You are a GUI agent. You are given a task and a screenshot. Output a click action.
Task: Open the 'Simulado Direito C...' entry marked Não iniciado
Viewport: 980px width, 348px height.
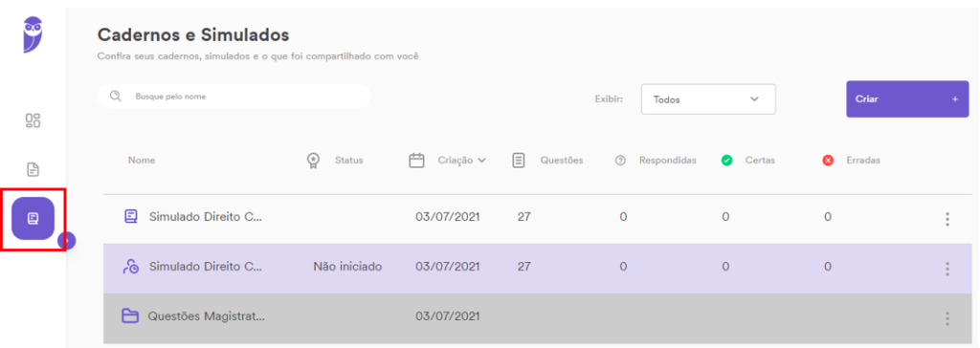(206, 267)
